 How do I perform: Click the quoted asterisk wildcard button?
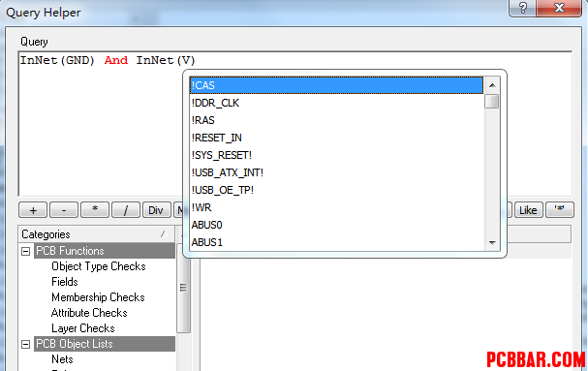tap(559, 210)
